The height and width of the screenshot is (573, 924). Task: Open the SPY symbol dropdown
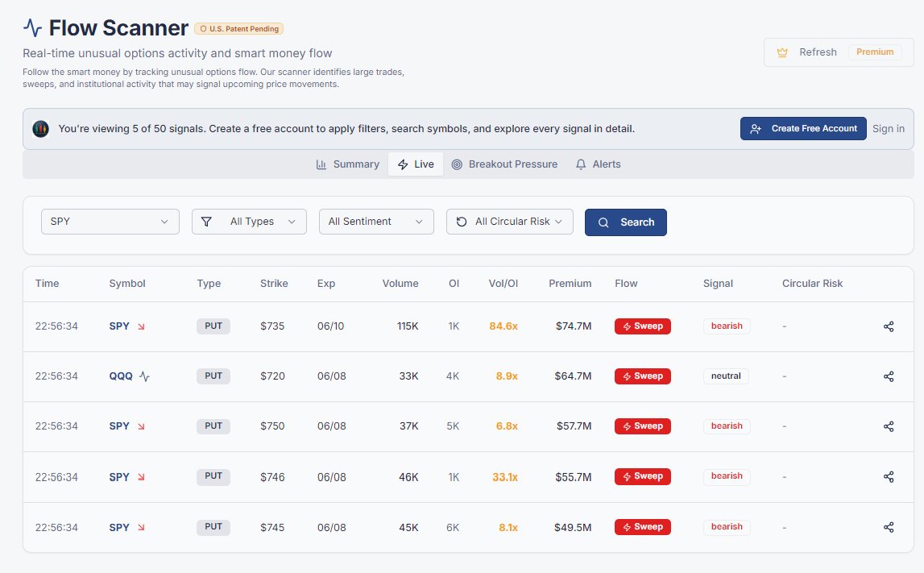coord(110,222)
